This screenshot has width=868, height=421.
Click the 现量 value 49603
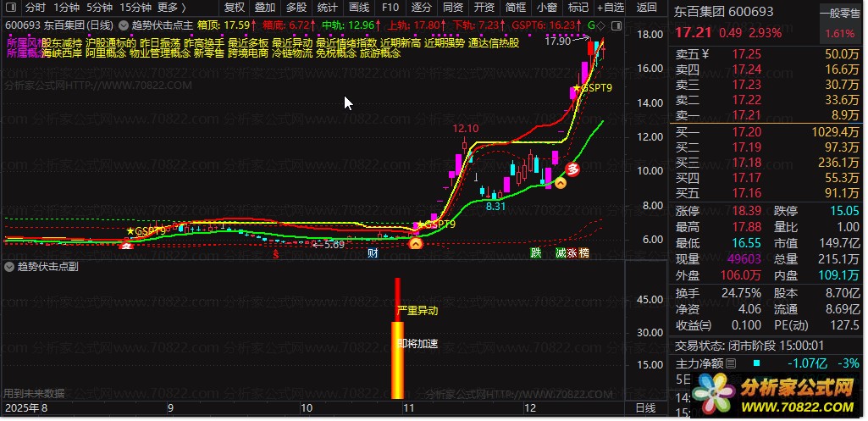coord(746,258)
